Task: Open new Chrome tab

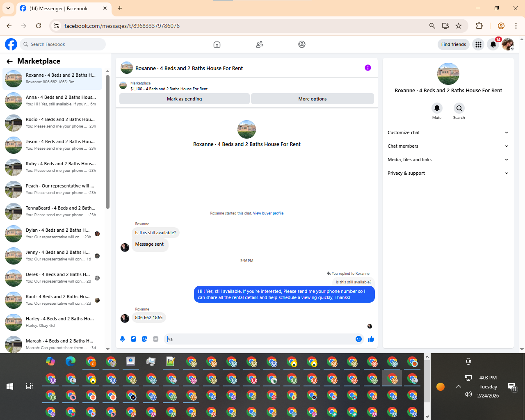Action: click(120, 8)
